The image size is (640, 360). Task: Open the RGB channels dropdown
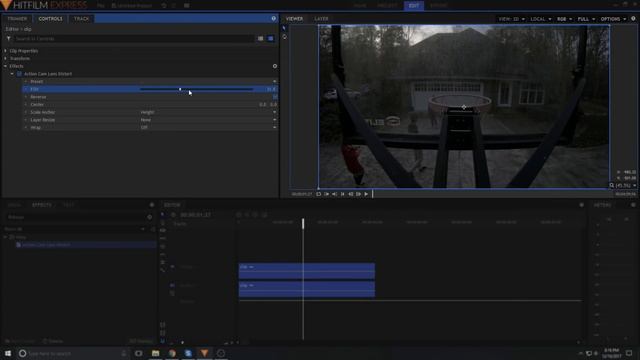tap(564, 19)
